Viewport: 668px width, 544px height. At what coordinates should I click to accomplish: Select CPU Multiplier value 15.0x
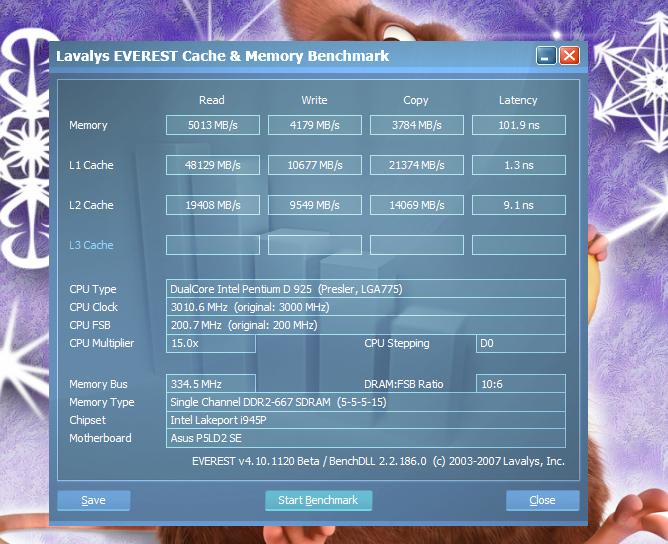(211, 343)
